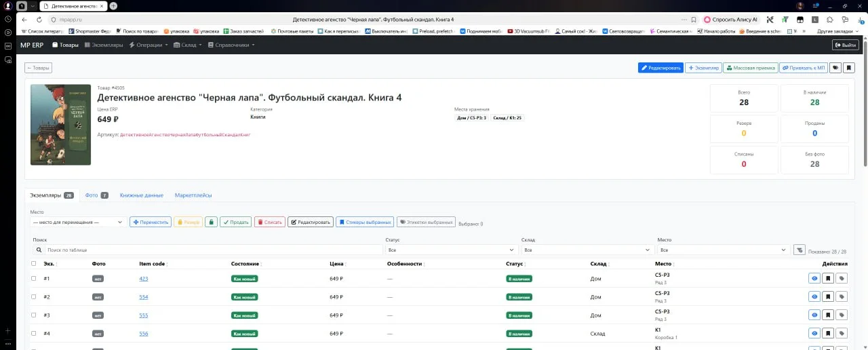Click the browser reload page icon
The height and width of the screenshot is (350, 868).
[x=39, y=20]
